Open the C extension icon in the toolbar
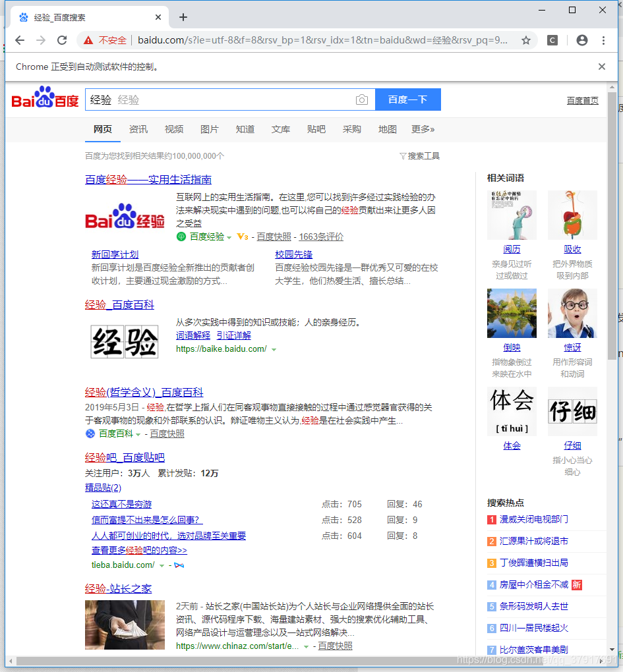 pos(552,40)
